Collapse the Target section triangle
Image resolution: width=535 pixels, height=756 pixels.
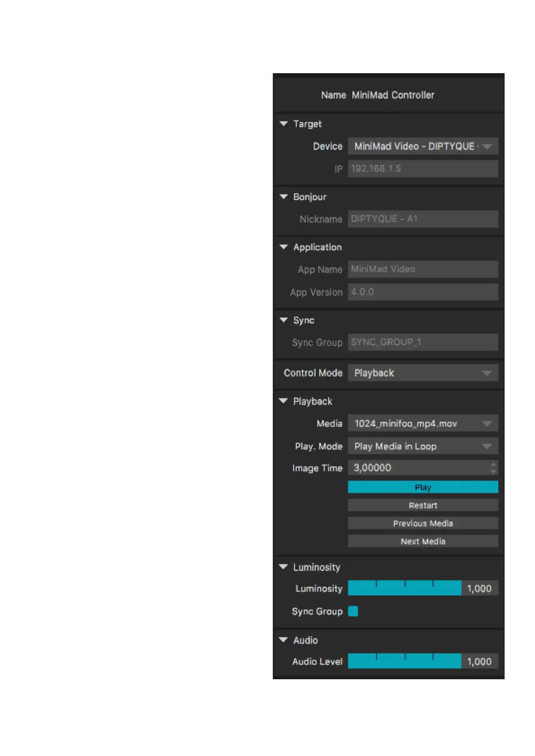[x=283, y=124]
